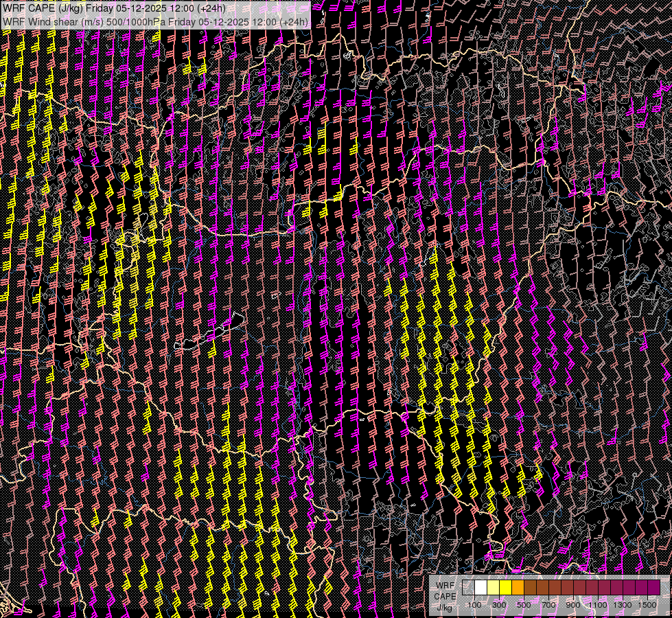Image resolution: width=672 pixels, height=618 pixels.
Task: Select the pale yellow legend swatch
Action: tap(493, 588)
